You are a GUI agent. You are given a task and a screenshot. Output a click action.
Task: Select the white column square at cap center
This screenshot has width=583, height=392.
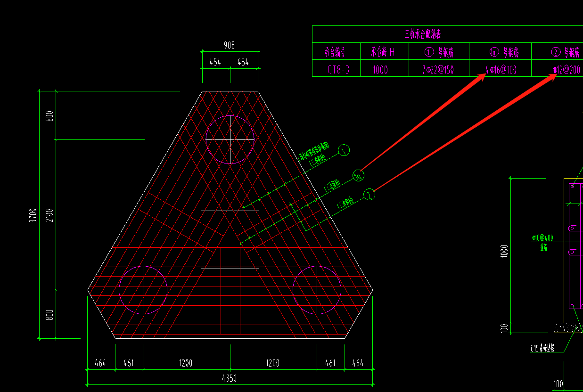(230, 239)
